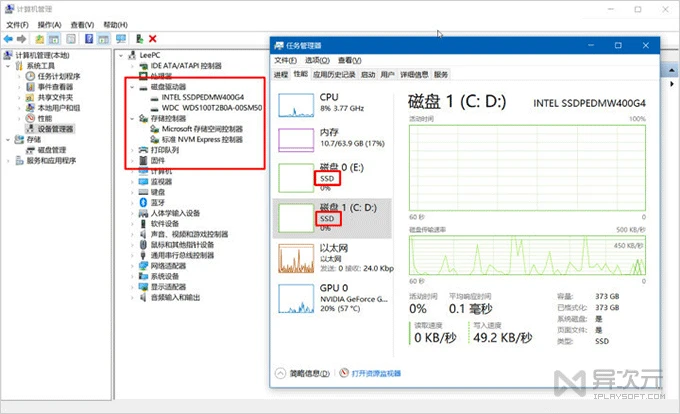
Task: Collapse the 系统工具 node in left tree
Action: (x=13, y=65)
